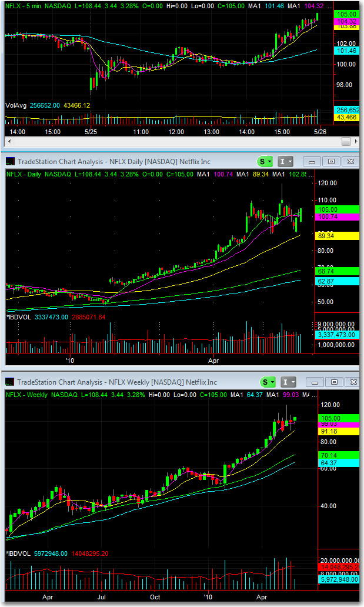Click the cyan 101.46 MA tag in 5 min chart

point(346,51)
